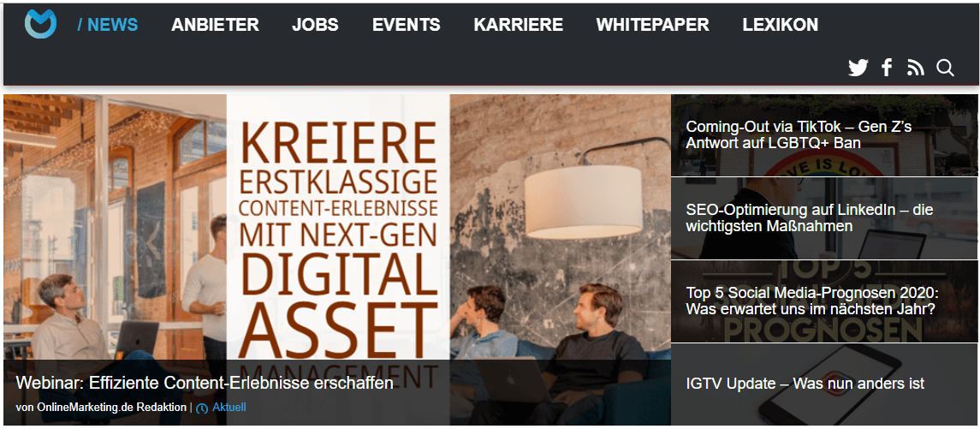Open the Coming-Out via TikTok article
This screenshot has height=429, width=980.
824,135
